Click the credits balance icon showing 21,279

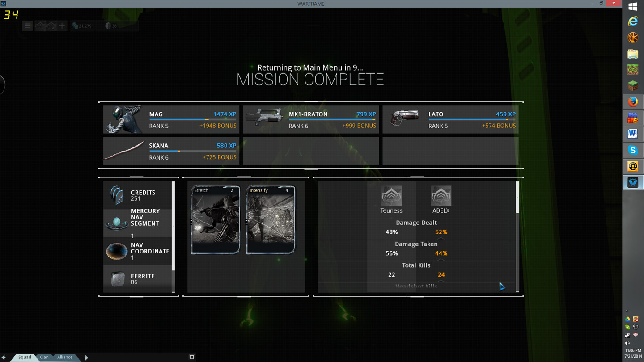(75, 26)
